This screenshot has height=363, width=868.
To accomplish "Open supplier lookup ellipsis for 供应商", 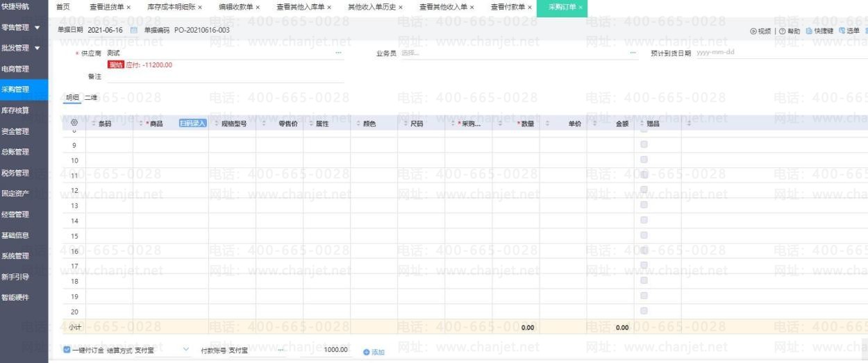I will coord(339,53).
